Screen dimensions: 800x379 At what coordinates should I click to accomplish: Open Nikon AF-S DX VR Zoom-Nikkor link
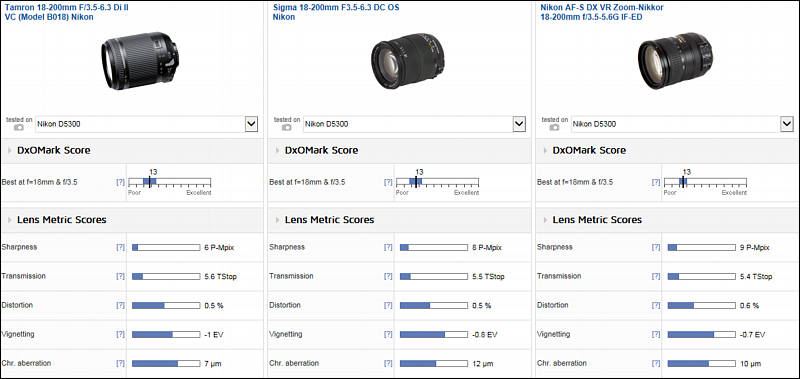(602, 12)
